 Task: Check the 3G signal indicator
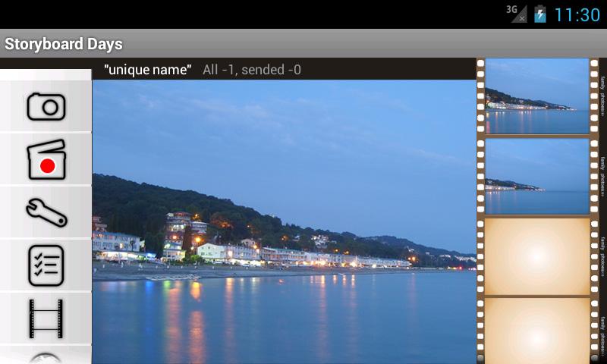(x=517, y=14)
